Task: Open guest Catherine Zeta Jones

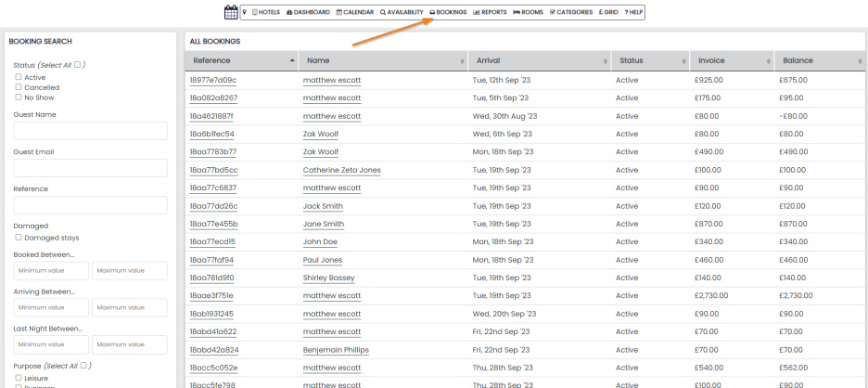Action: [x=341, y=170]
